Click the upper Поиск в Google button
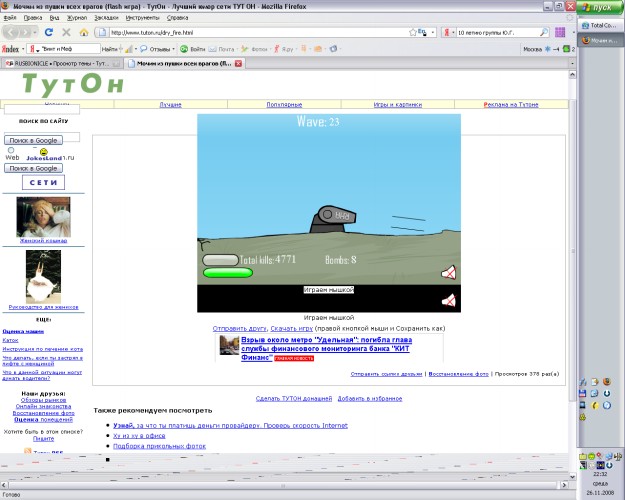Viewport: 625px width, 500px height. [x=33, y=140]
